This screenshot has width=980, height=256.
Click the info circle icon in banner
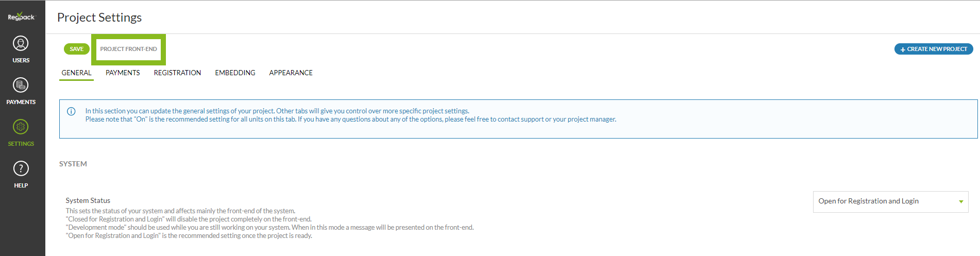72,111
